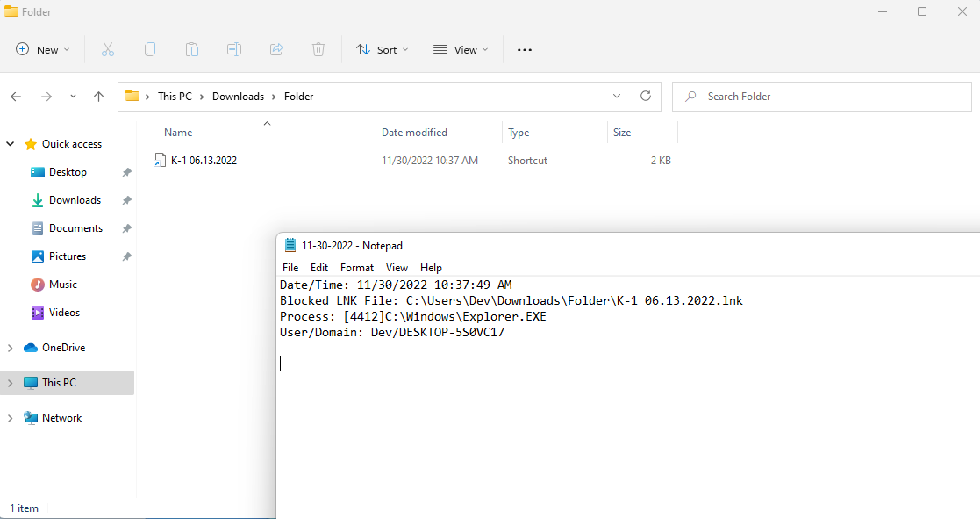Click the Music sidebar icon

(38, 285)
